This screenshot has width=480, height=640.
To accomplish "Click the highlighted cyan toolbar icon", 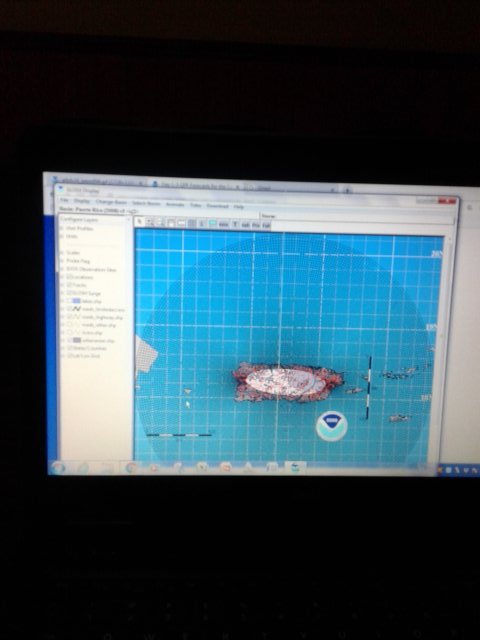I will tap(213, 224).
